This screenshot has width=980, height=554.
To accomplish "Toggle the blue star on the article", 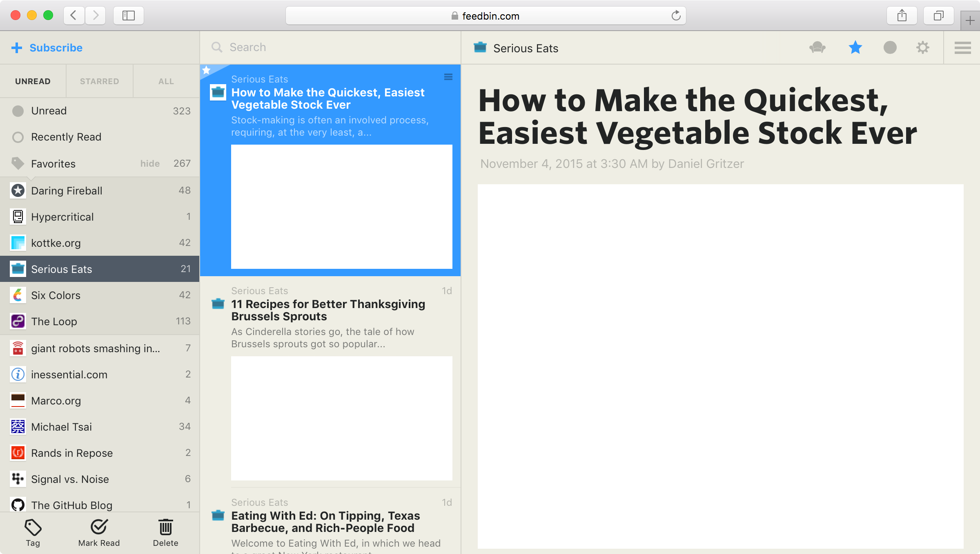I will click(x=855, y=47).
